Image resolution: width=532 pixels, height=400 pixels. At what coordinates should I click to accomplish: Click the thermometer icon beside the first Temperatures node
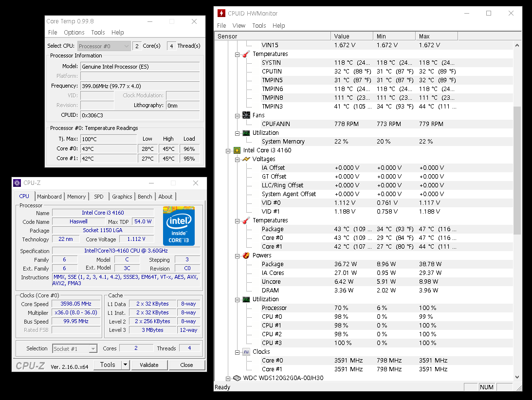(246, 54)
